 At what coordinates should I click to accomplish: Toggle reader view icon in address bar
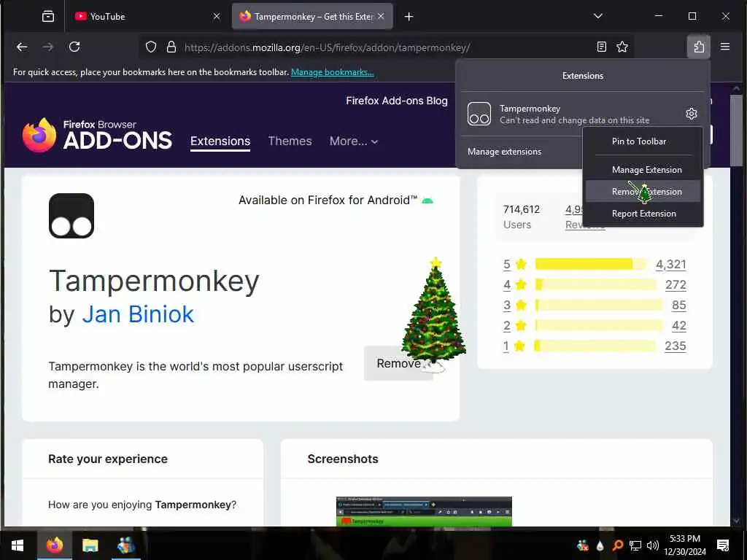pos(602,47)
